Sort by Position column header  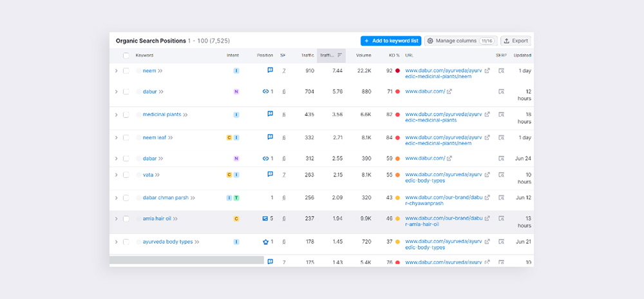265,55
